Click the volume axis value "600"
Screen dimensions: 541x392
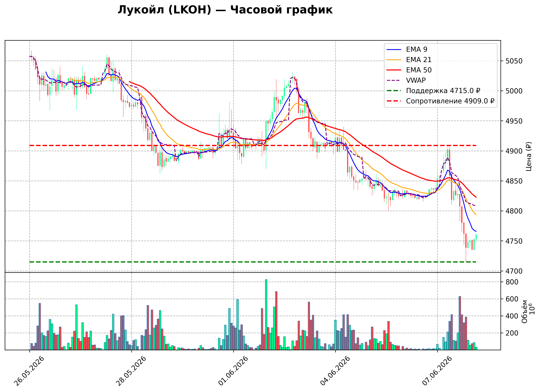[x=512, y=299]
